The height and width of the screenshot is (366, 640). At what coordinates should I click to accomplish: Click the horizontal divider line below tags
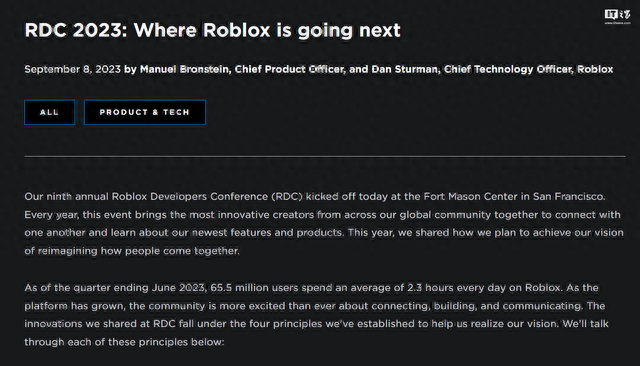[325, 156]
